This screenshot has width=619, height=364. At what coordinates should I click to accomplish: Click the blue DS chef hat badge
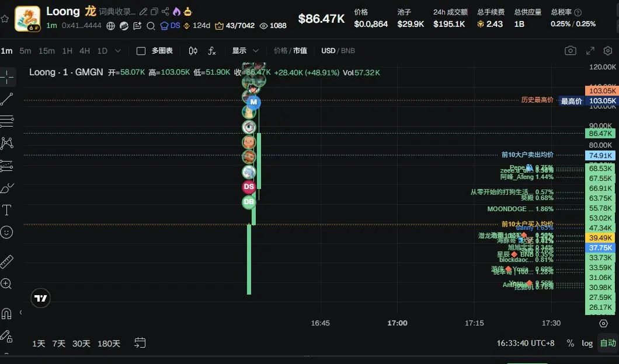[170, 26]
